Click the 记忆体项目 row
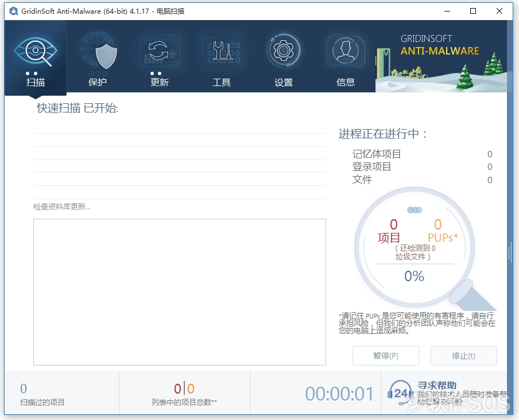This screenshot has height=420, width=519. (422, 154)
